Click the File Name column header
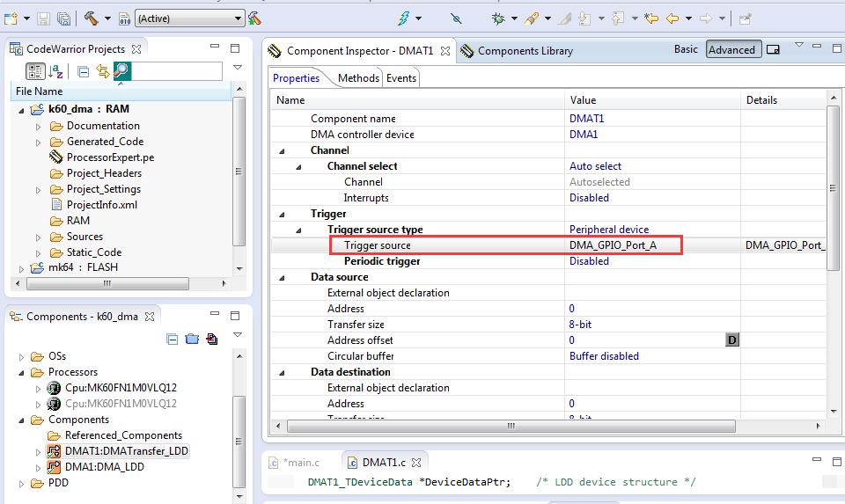This screenshot has height=504, width=845. pos(121,91)
